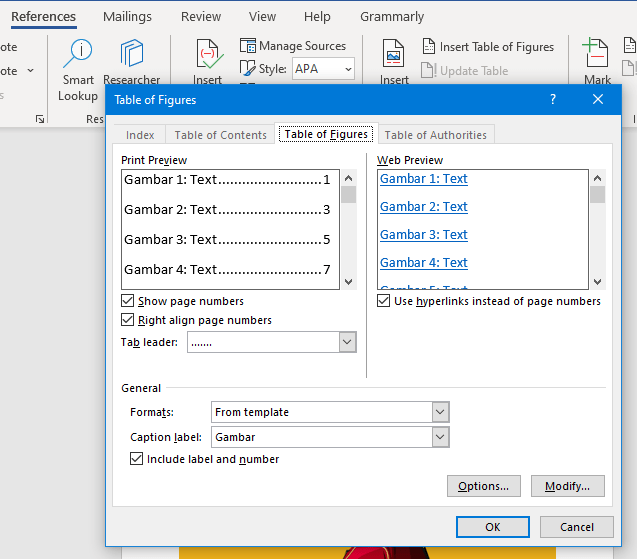
Task: Open the Formats dropdown list
Action: 440,412
